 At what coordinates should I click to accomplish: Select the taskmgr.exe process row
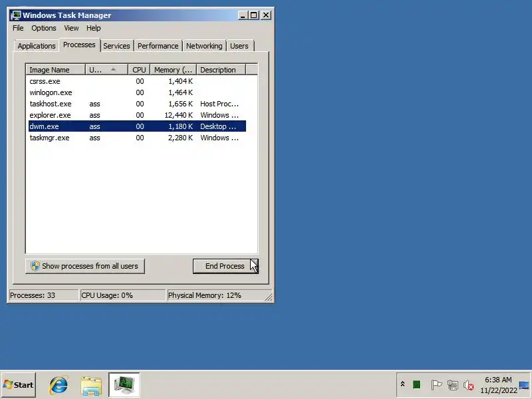(x=137, y=138)
